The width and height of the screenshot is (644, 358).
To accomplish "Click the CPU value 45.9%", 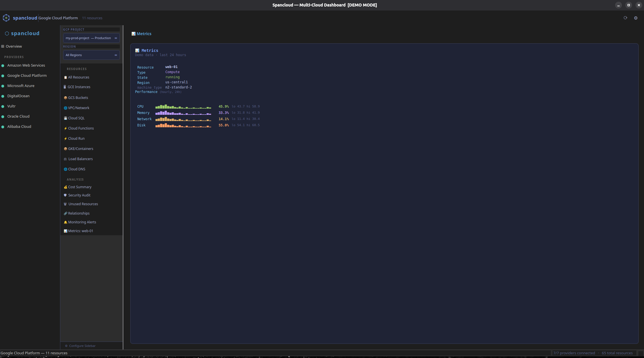I will tap(223, 107).
